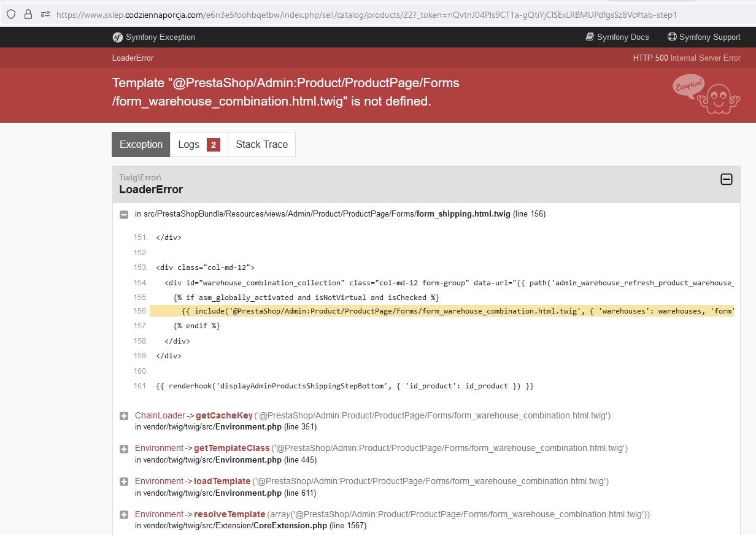Click Environment.php (line 445) file reference

pyautogui.click(x=226, y=460)
